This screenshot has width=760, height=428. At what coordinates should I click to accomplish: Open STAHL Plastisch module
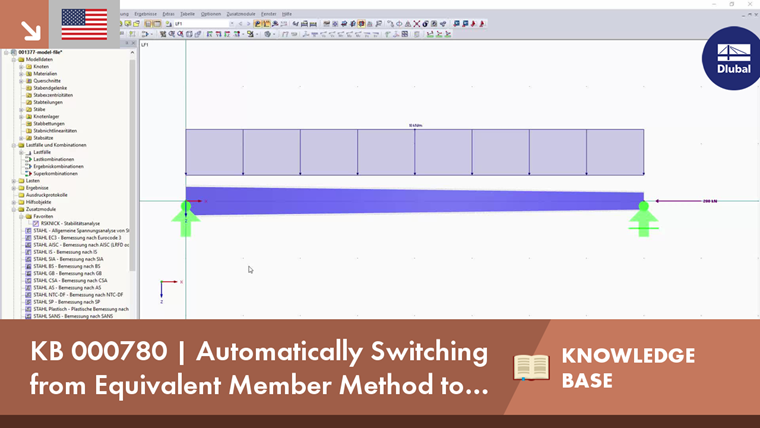pyautogui.click(x=81, y=309)
